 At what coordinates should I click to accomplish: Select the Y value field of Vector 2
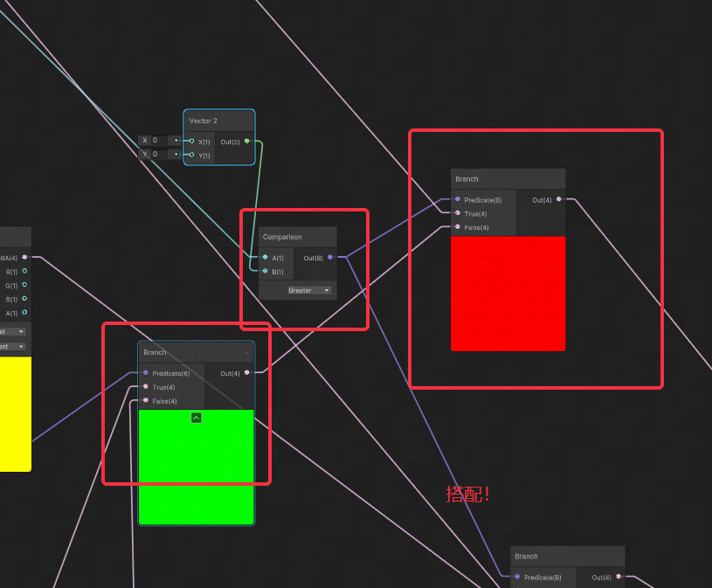click(157, 155)
